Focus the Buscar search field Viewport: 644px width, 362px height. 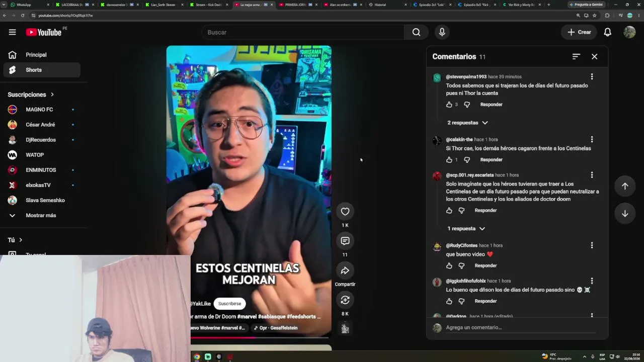click(x=302, y=32)
